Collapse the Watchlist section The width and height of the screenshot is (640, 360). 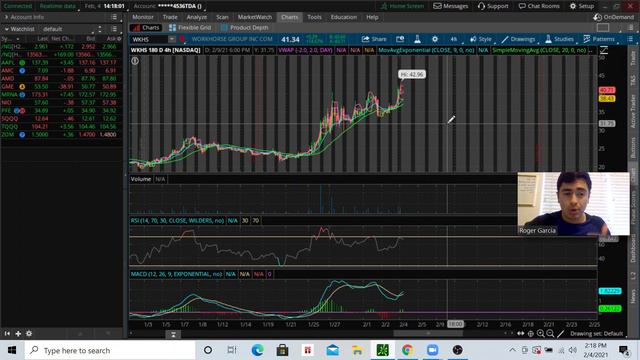pyautogui.click(x=7, y=29)
